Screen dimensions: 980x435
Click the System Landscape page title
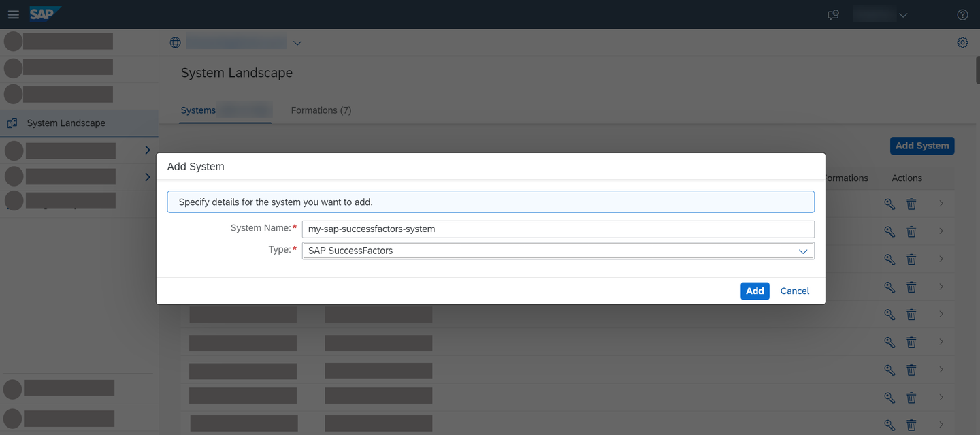pos(237,73)
